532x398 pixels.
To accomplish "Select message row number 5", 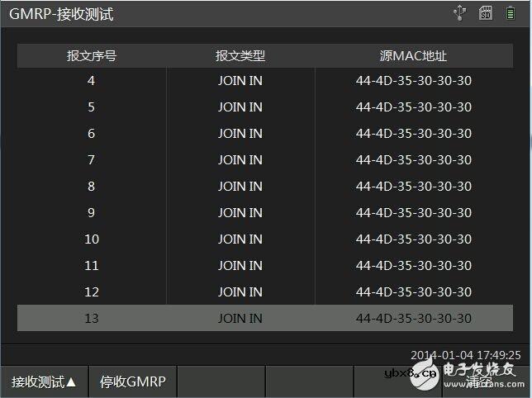I will [x=265, y=107].
